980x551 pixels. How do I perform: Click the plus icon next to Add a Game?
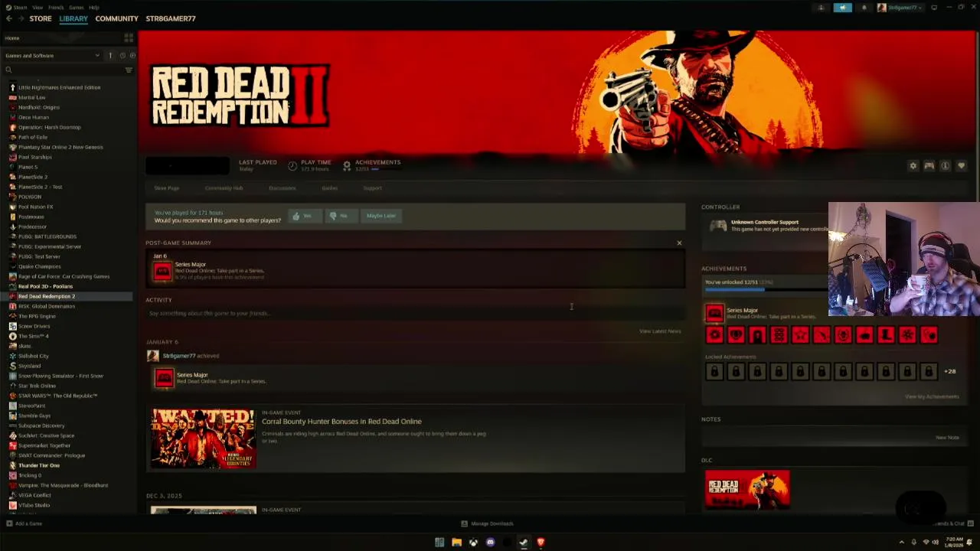(x=9, y=523)
